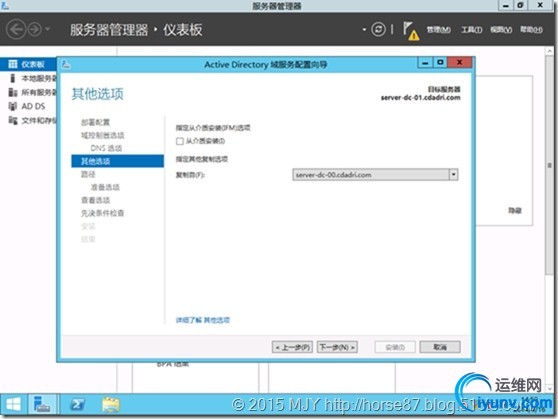Open the navigation history dropdown arrow
Image resolution: width=558 pixels, height=419 pixels.
pyautogui.click(x=48, y=29)
